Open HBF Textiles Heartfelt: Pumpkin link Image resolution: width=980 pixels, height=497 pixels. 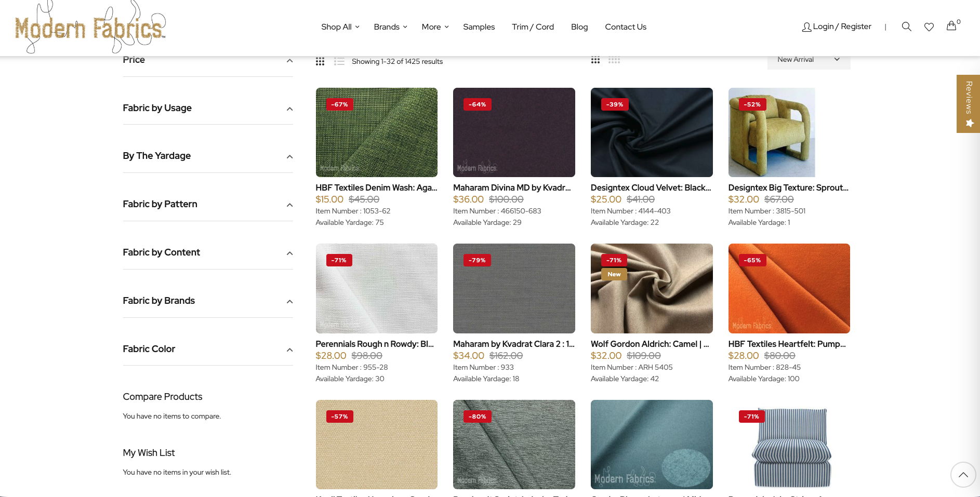pos(787,344)
